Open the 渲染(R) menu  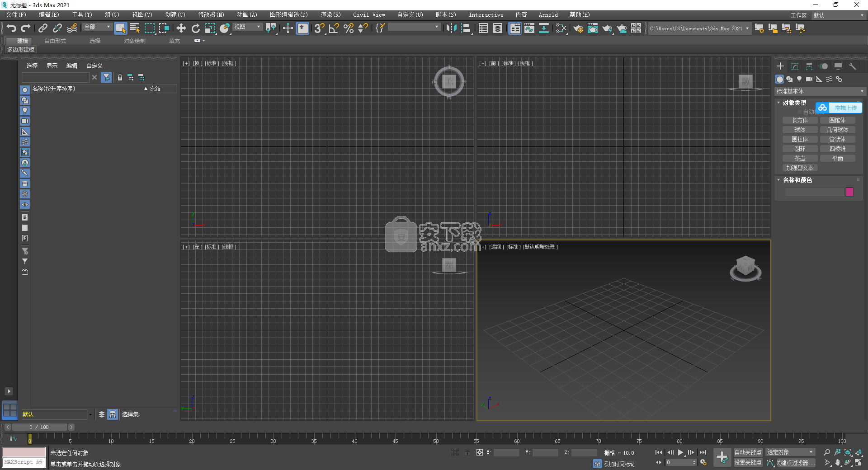[331, 15]
